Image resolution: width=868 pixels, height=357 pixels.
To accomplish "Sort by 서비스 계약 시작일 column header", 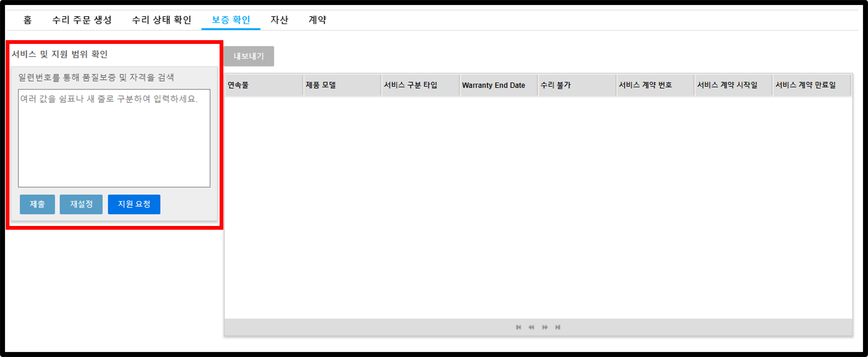I will tap(734, 85).
